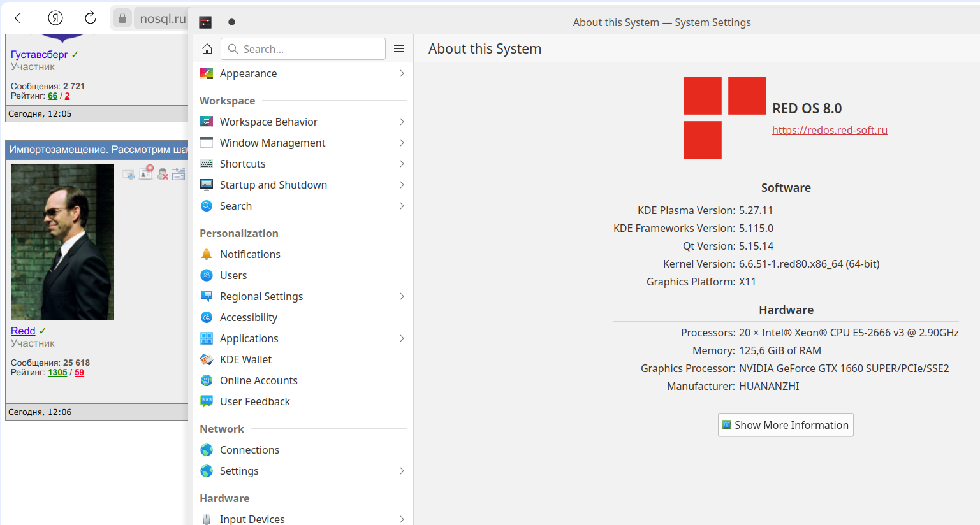Viewport: 980px width, 525px height.
Task: Click Redd's positive rating 1305
Action: click(57, 373)
